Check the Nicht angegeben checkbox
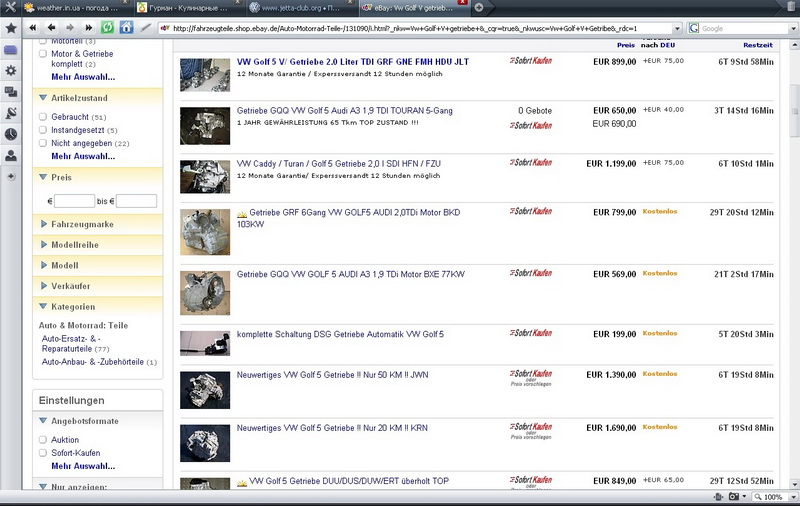The image size is (800, 506). [x=43, y=143]
